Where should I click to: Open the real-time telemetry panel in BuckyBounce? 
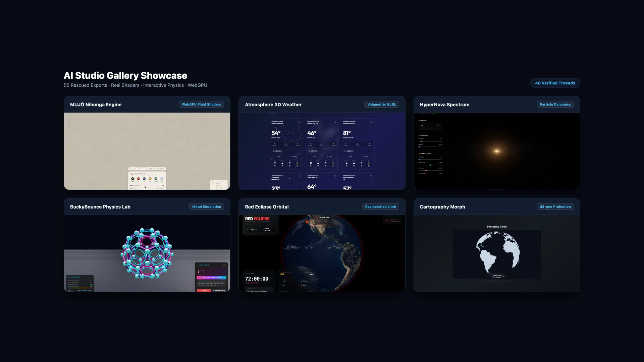[x=80, y=284]
